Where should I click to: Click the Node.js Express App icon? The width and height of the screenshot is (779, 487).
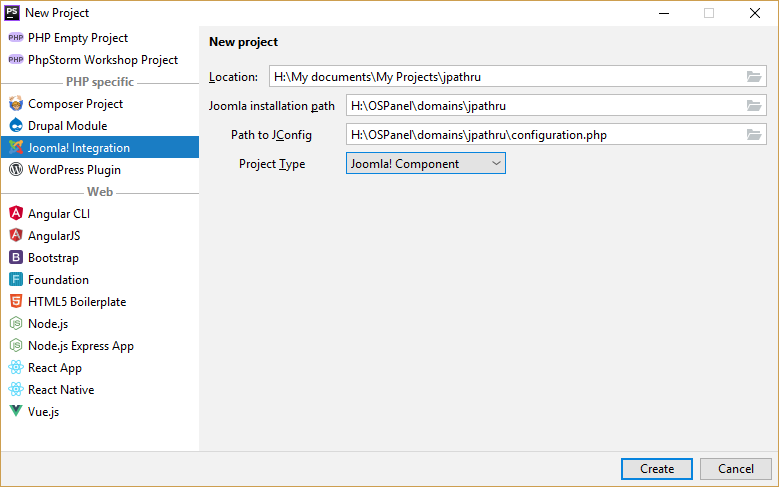(x=16, y=345)
